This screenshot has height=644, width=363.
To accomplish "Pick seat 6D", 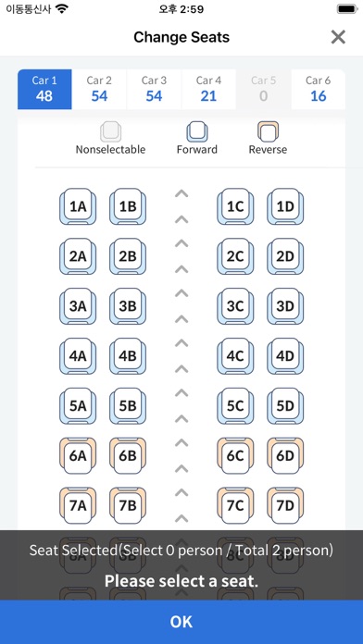I will click(285, 456).
